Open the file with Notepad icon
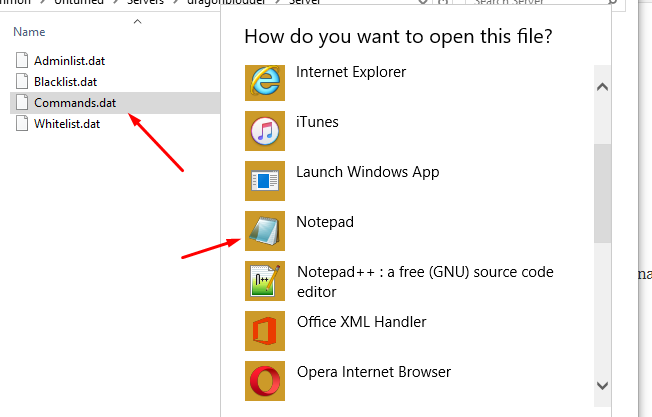 pyautogui.click(x=265, y=231)
